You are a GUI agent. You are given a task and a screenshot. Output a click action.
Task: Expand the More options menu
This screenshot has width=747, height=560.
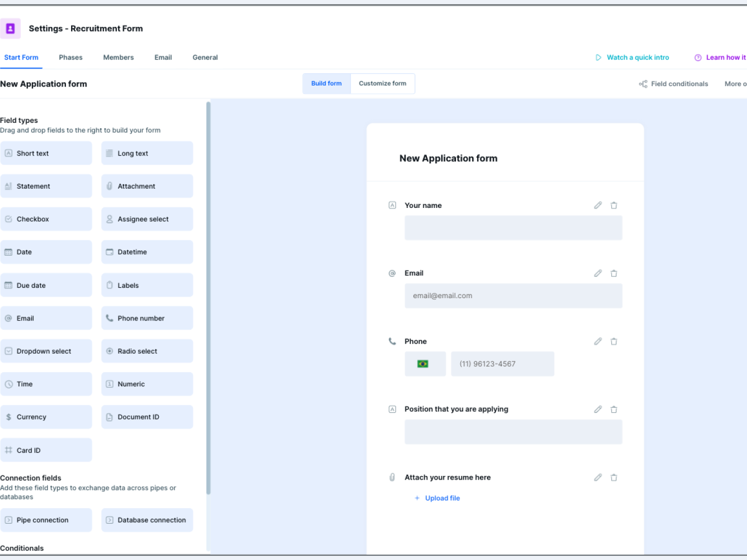tap(735, 84)
